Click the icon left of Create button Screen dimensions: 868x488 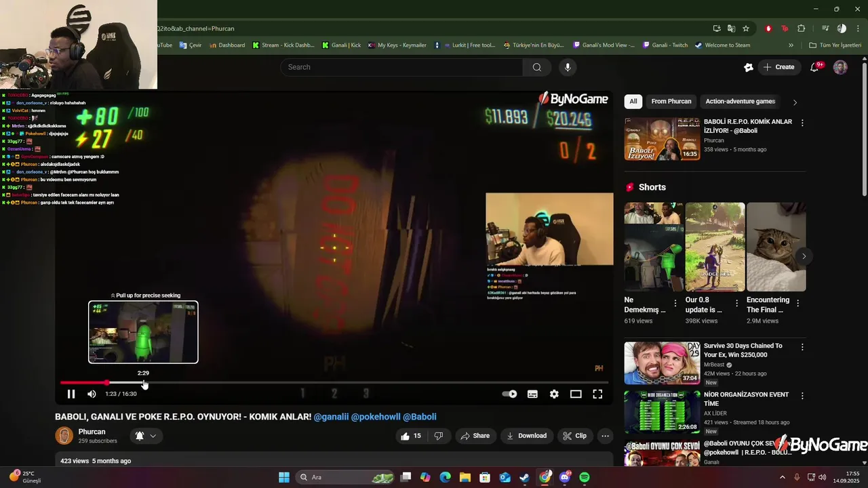(748, 67)
